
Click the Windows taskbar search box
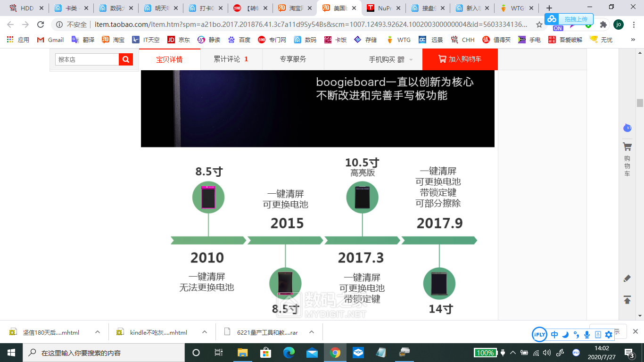click(x=103, y=353)
